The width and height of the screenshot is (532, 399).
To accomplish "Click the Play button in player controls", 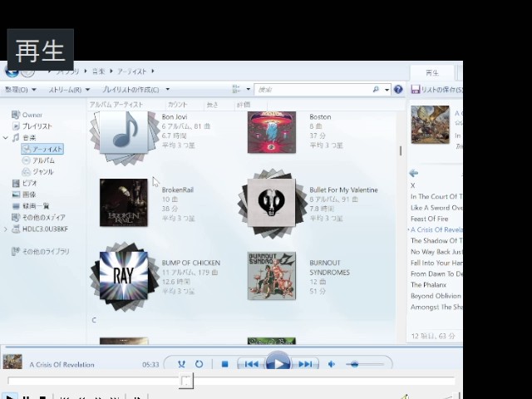I will 278,364.
